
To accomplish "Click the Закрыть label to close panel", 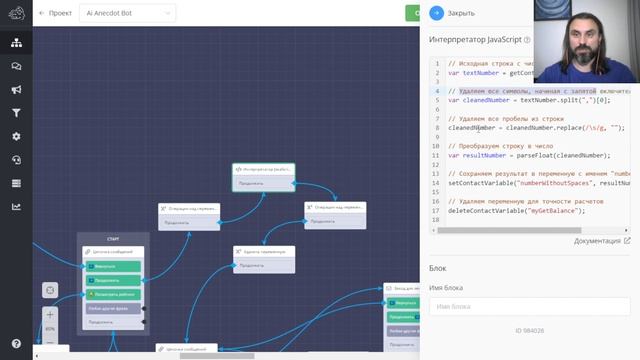I will 461,13.
